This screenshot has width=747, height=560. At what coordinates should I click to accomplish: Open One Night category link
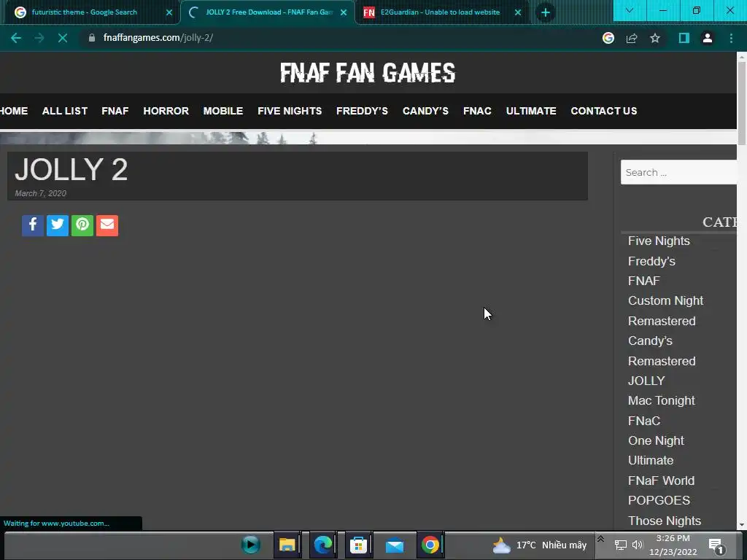pyautogui.click(x=656, y=441)
